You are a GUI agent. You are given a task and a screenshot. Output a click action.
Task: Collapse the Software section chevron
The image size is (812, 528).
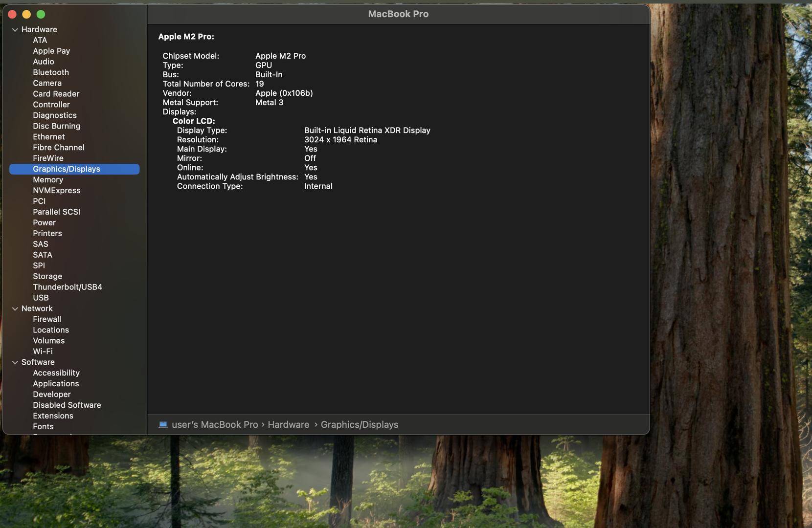click(x=15, y=363)
